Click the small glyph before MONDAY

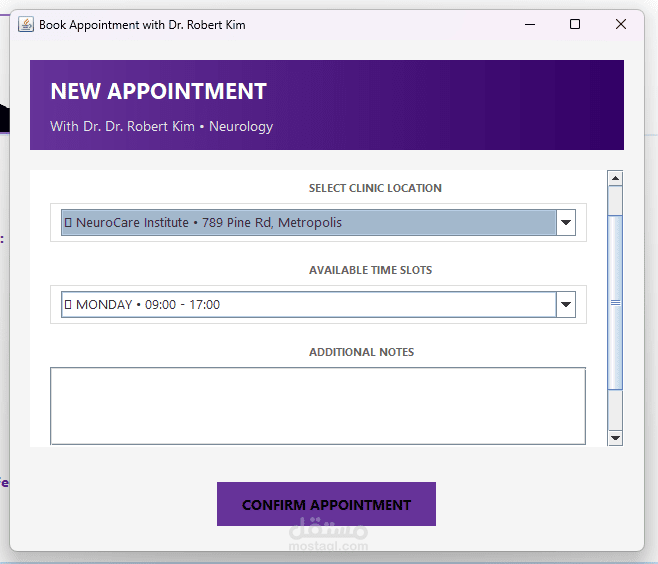pyautogui.click(x=68, y=305)
